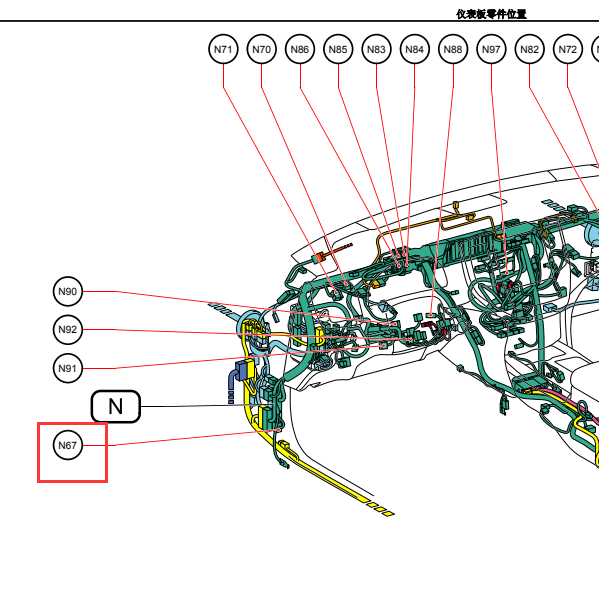This screenshot has height=604, width=599.
Task: Click the yellow dashed harness end
Action: pyautogui.click(x=381, y=509)
